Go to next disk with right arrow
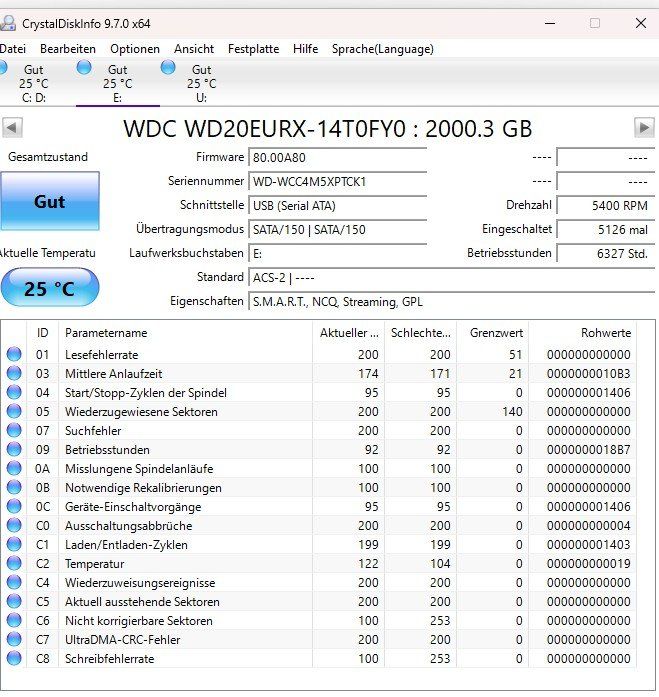 [644, 128]
